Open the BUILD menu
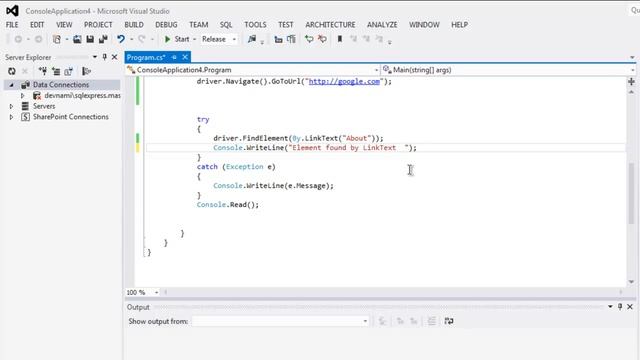The image size is (640, 360). point(134,25)
